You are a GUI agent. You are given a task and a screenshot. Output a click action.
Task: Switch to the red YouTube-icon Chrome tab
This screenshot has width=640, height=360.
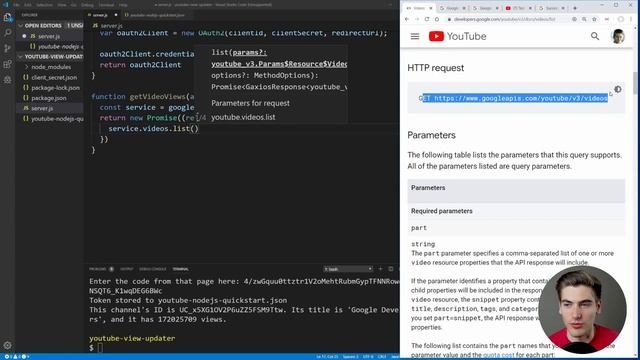point(518,8)
